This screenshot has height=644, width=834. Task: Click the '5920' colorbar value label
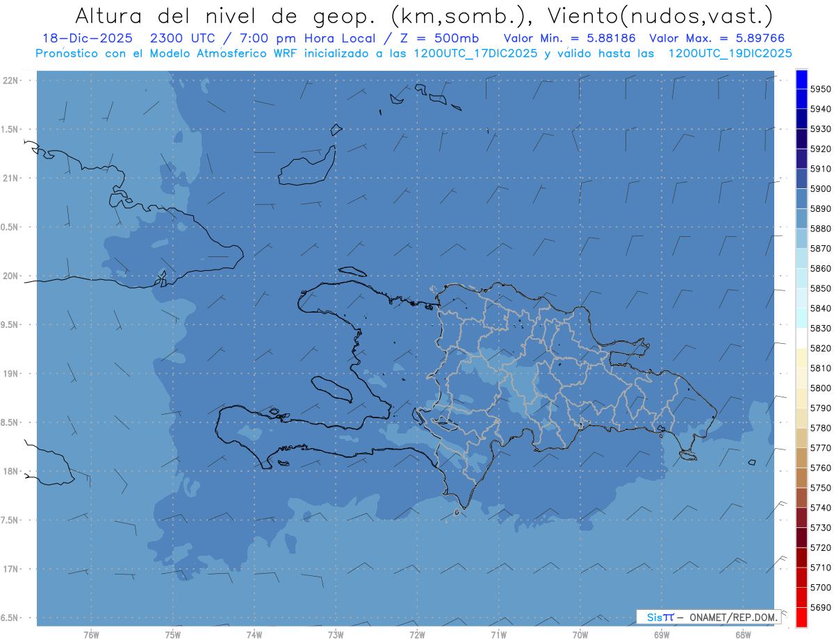tap(820, 149)
